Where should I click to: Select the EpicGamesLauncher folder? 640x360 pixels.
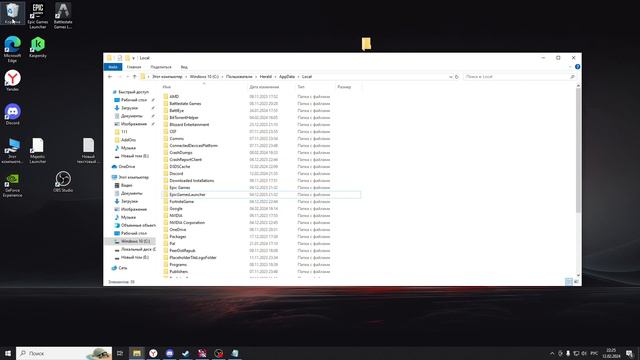(x=187, y=195)
